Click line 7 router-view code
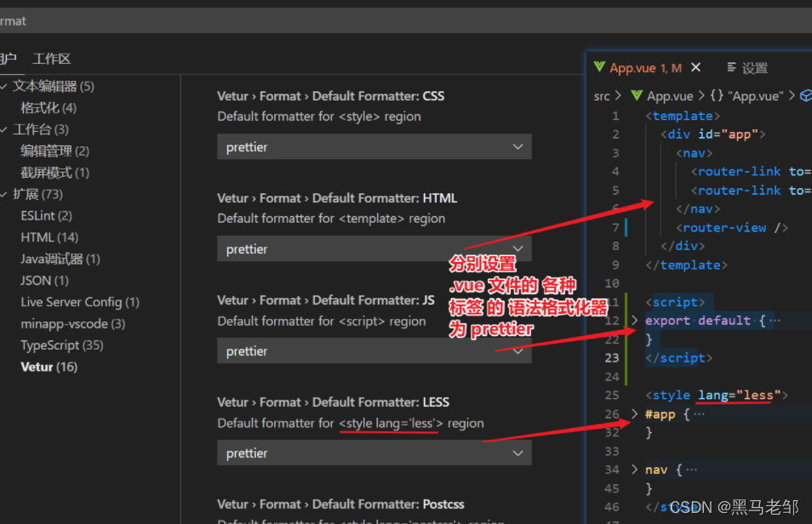Viewport: 812px width, 524px height. (732, 227)
